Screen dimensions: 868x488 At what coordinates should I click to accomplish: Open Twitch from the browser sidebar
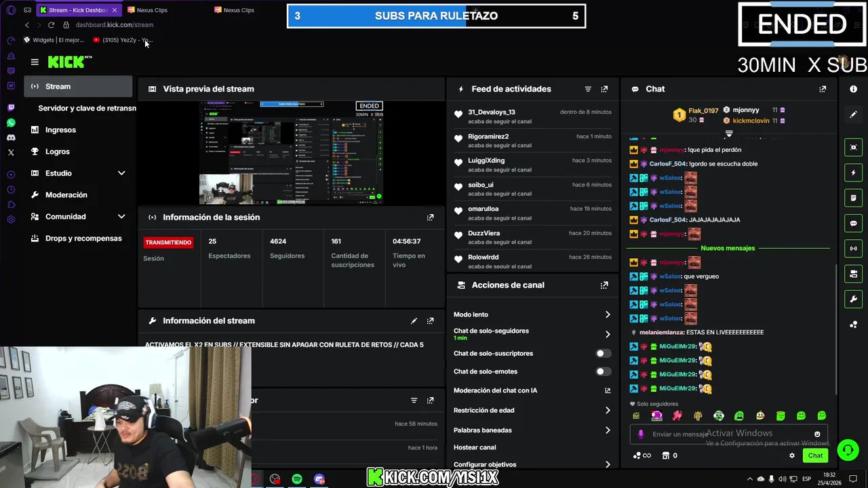click(11, 108)
